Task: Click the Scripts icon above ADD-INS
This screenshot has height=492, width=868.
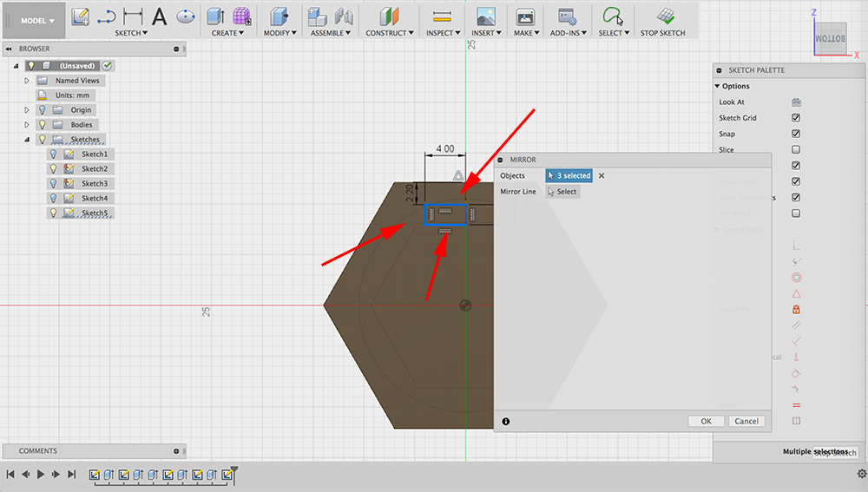Action: tap(568, 16)
